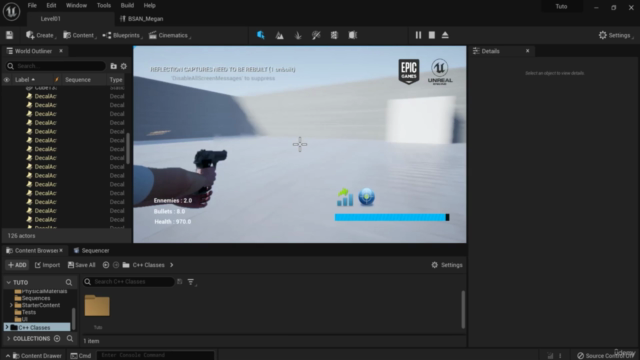Open the Cinematics dropdown in toolbar
This screenshot has width=640, height=360.
tap(170, 36)
